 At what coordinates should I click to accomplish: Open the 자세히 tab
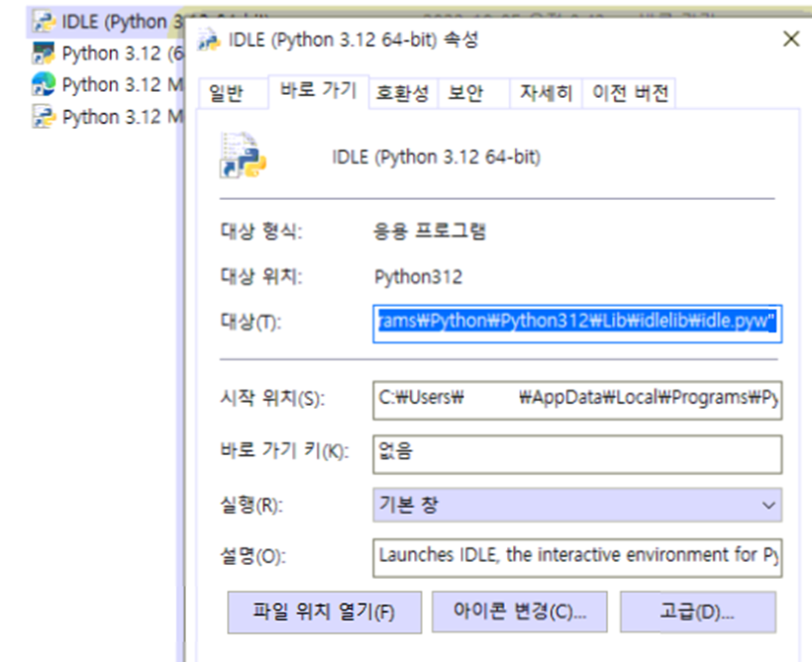pos(546,93)
